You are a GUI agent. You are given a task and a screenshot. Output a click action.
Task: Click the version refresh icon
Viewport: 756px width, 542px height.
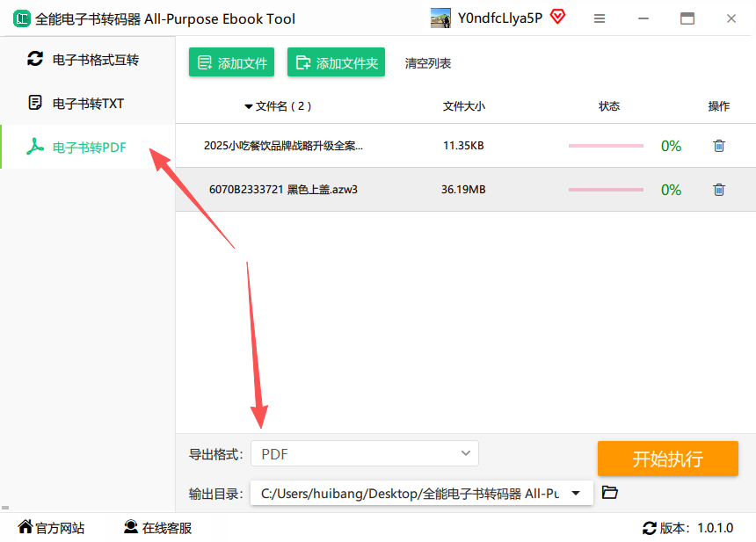pos(650,528)
